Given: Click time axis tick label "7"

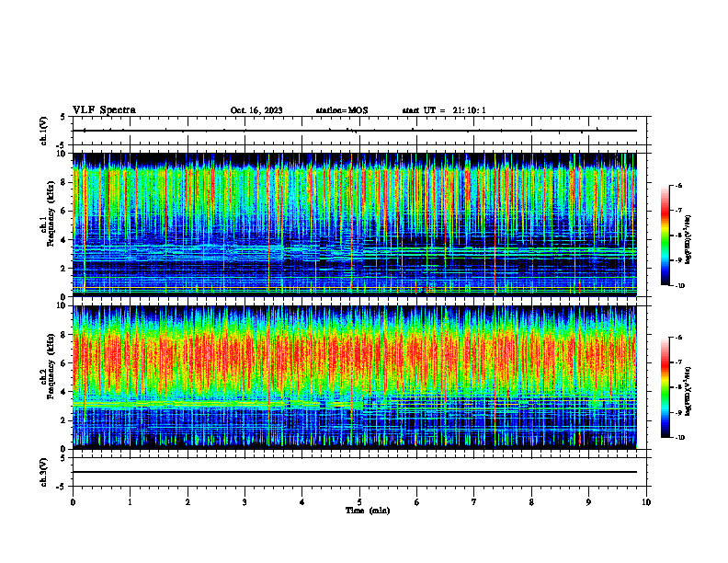Looking at the screenshot, I should (x=474, y=502).
